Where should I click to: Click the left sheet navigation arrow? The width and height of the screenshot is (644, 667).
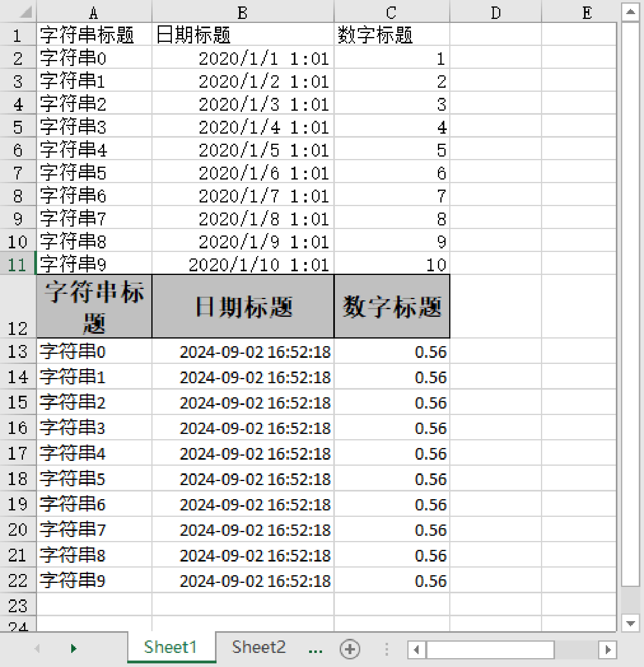(36, 649)
